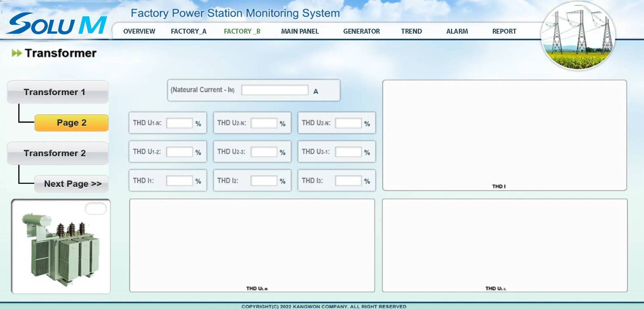
Task: Click the Factory Power Station Monitoring System title
Action: pos(235,13)
